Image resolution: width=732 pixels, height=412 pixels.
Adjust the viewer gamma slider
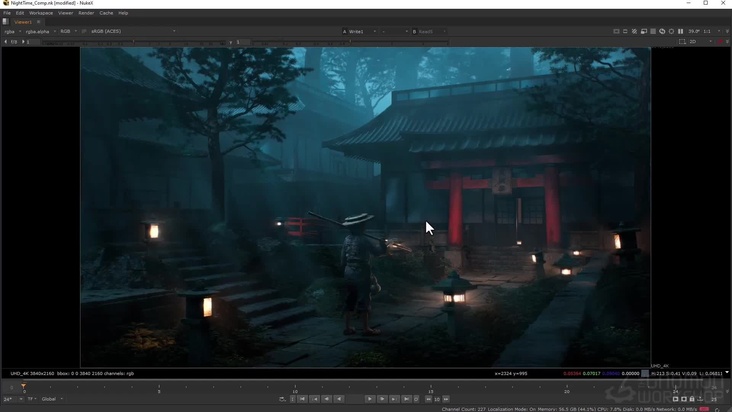350,42
